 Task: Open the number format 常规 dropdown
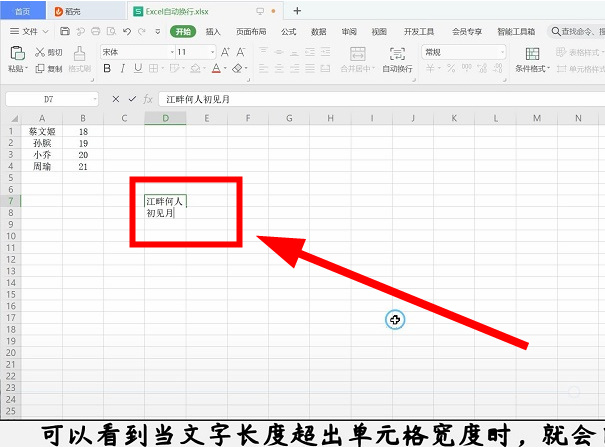click(x=502, y=52)
